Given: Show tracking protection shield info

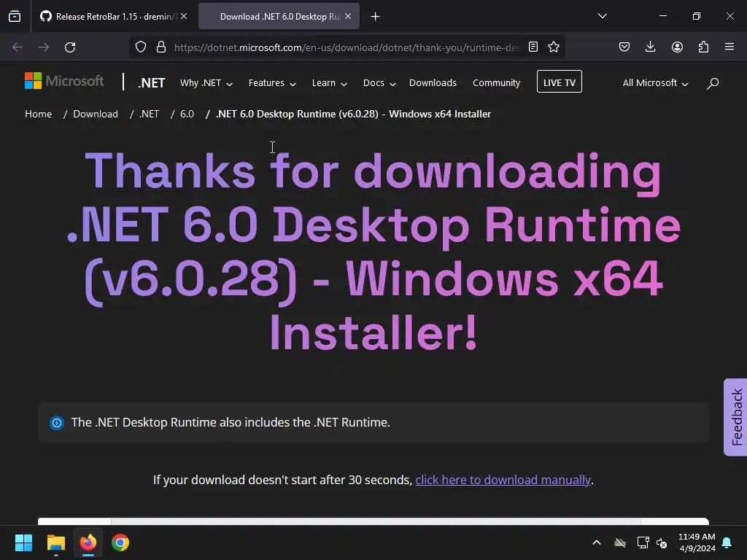Looking at the screenshot, I should tap(141, 47).
